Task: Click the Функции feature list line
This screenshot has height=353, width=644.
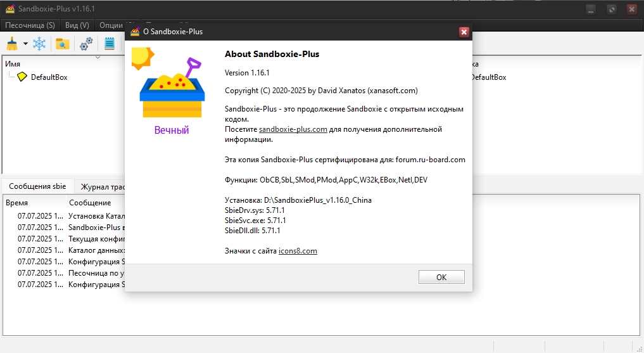Action: pos(326,180)
